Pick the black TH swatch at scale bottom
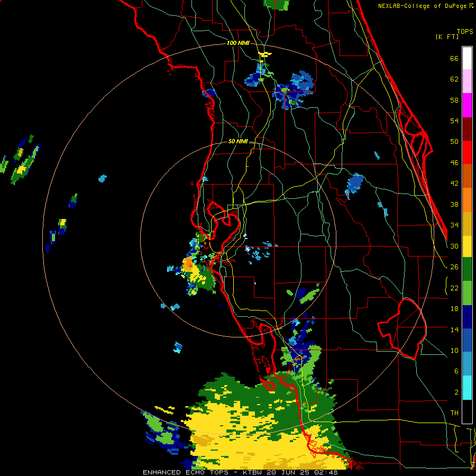The width and height of the screenshot is (476, 476). click(x=467, y=411)
